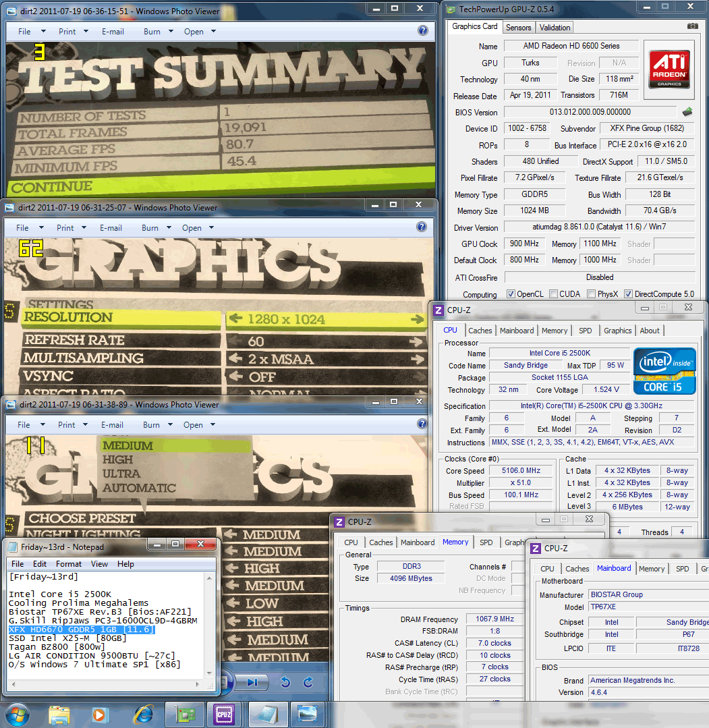Open Caches tab in CPU-Z Mainboard window

tap(577, 569)
